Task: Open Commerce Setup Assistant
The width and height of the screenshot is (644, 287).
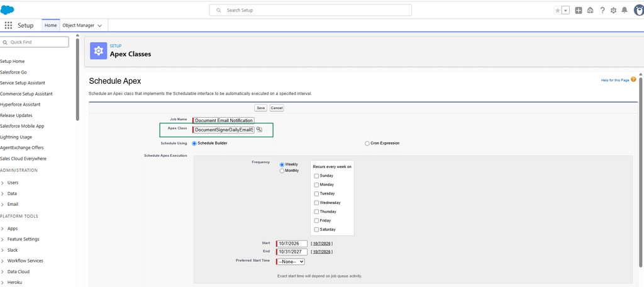Action: (26, 94)
